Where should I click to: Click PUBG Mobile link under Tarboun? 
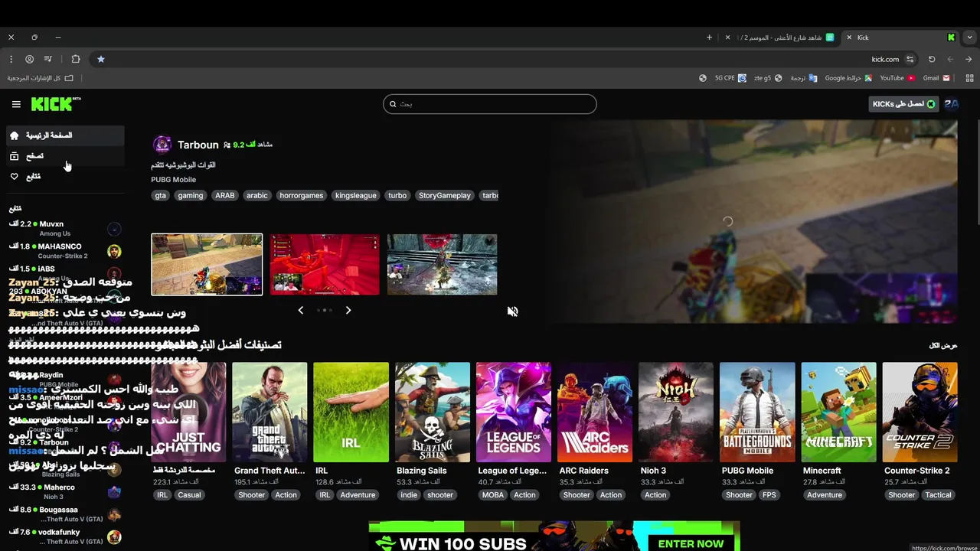(174, 180)
